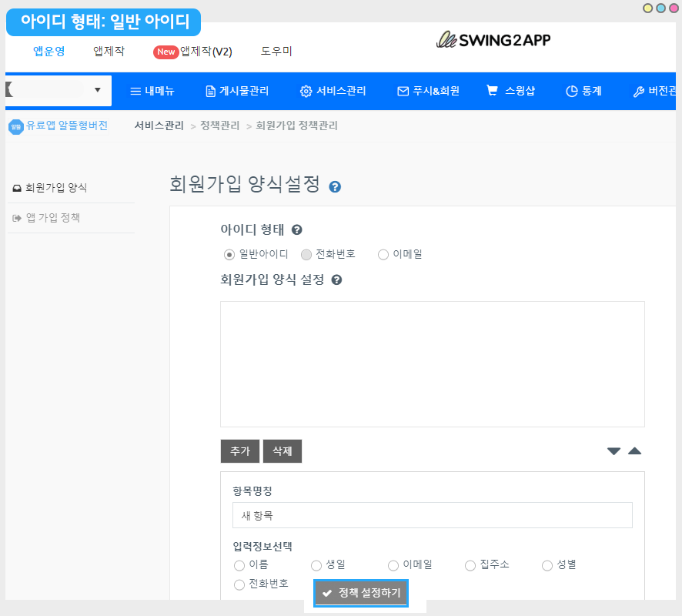Screen dimensions: 682x616
Task: Select the 일반아이디 radio button
Action: coord(229,255)
